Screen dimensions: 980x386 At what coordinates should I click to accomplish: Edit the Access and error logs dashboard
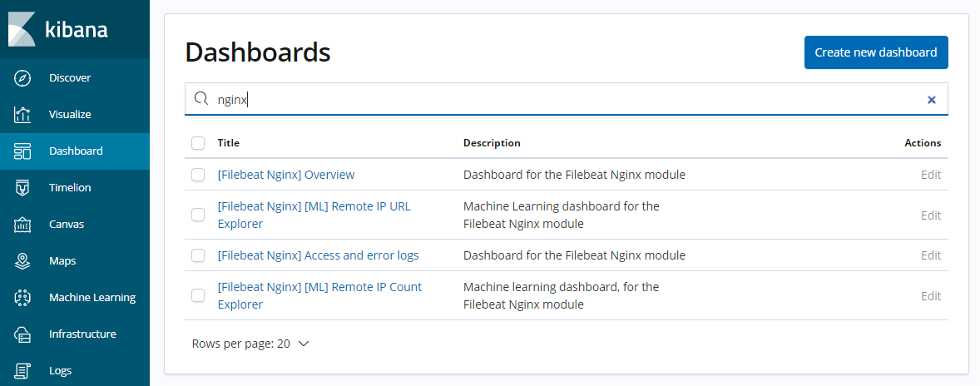point(931,255)
